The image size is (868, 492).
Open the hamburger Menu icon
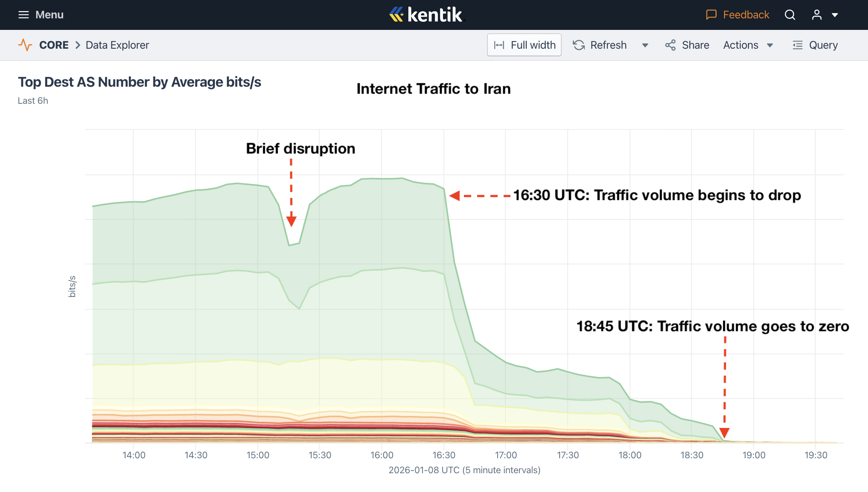point(24,15)
